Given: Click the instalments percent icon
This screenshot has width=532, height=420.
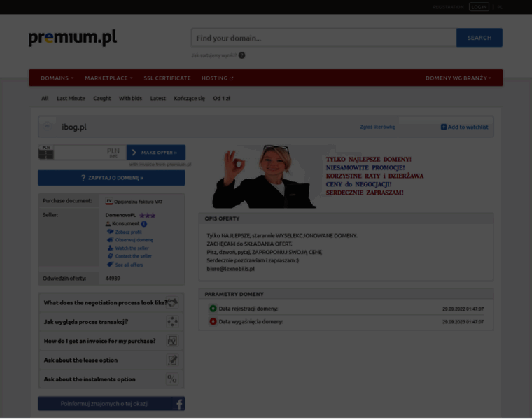Looking at the screenshot, I should pyautogui.click(x=172, y=379).
